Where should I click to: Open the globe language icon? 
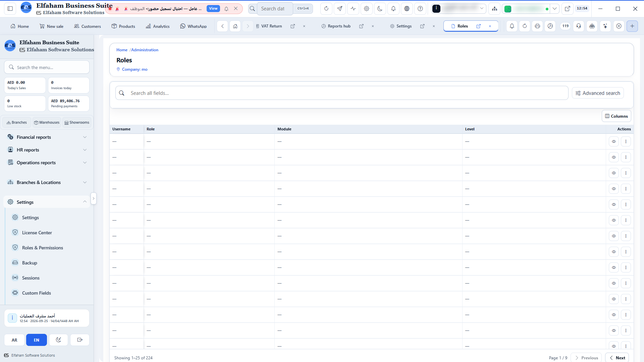coord(407,9)
